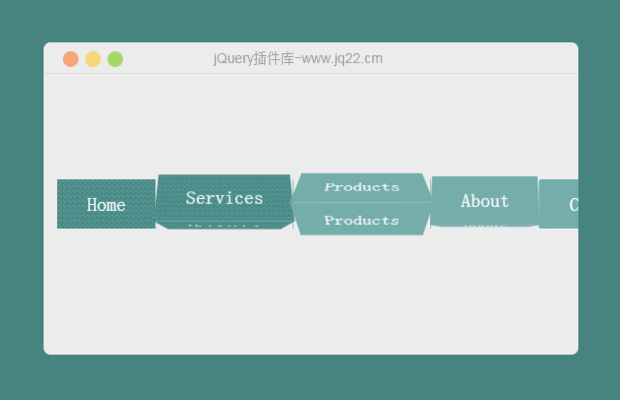Click the cut-off menu item starting with C
This screenshot has height=400, width=620.
point(558,204)
